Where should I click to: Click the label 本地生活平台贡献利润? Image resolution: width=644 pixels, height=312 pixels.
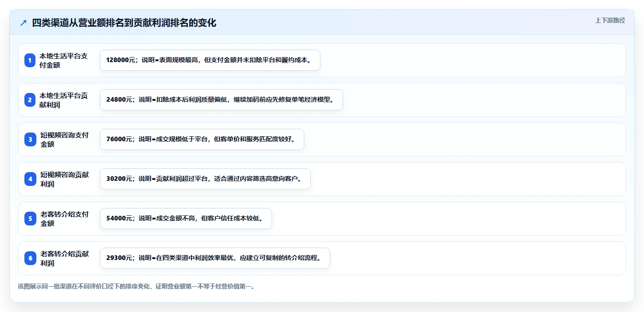(x=64, y=100)
